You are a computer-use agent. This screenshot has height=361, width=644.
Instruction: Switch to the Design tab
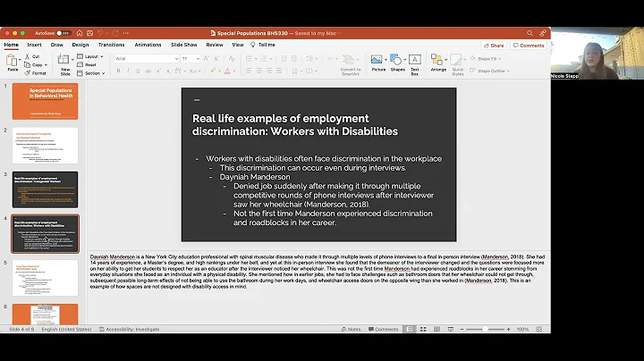pos(80,45)
